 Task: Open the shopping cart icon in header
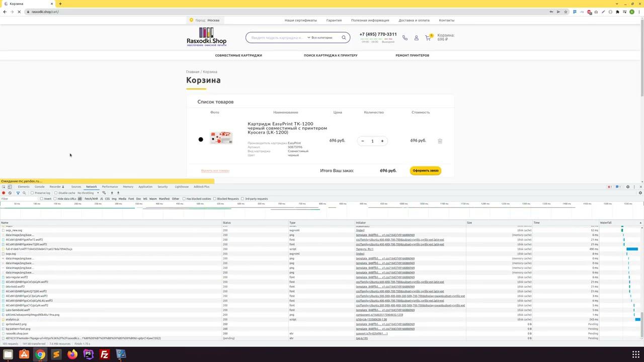pos(428,38)
